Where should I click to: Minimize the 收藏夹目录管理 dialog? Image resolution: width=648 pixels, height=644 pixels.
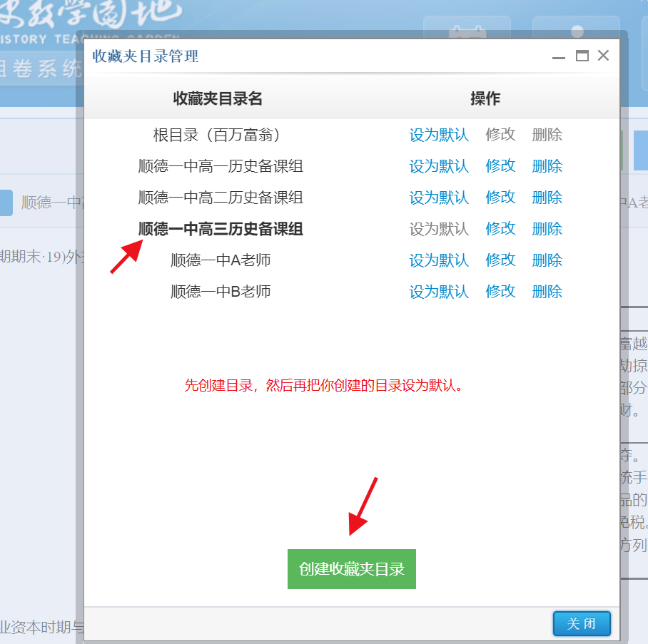[560, 56]
